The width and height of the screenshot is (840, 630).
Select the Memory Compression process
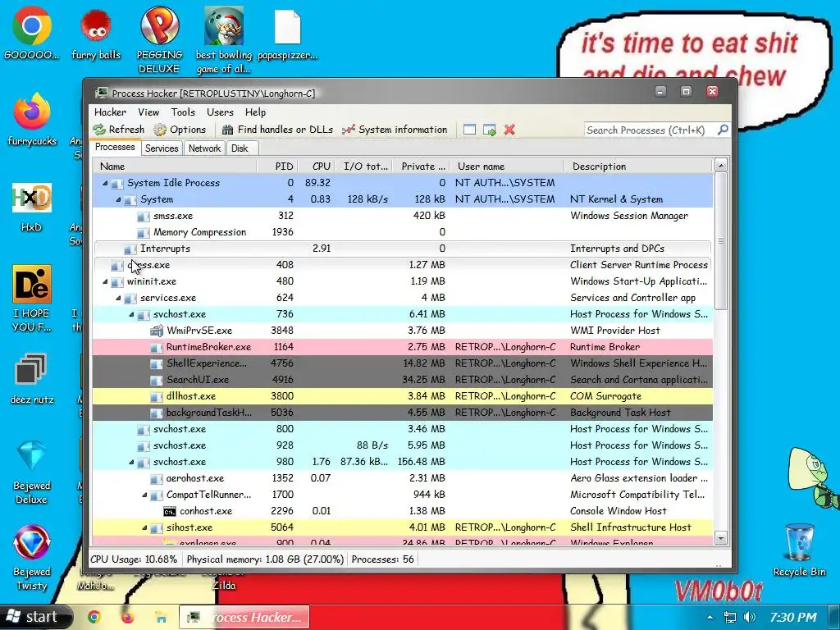click(403, 232)
